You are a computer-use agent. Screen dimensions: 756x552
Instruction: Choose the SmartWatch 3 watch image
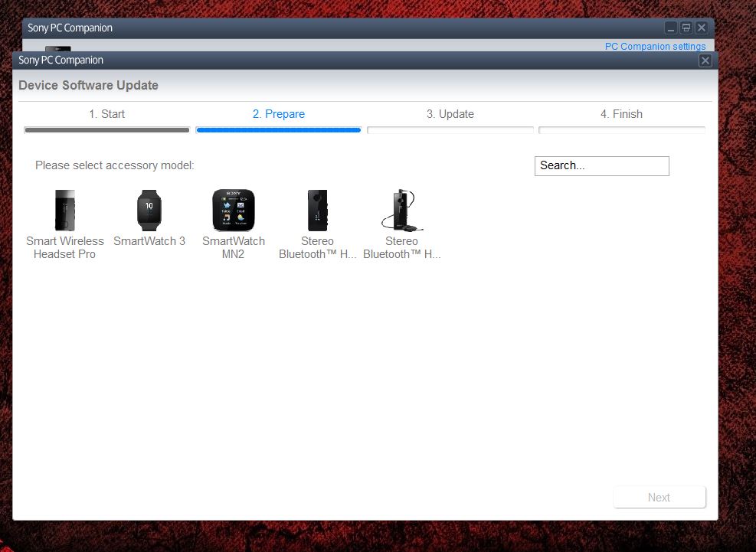149,210
